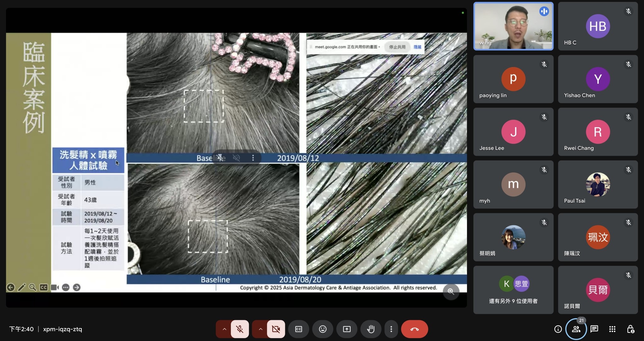Click 蔡明娟 profile photo
The height and width of the screenshot is (341, 644).
(513, 237)
